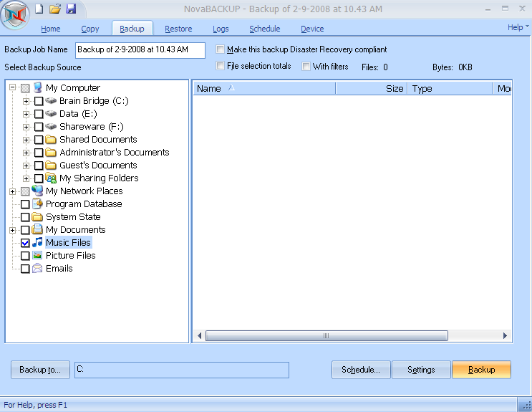
Task: Open the Schedule tab
Action: tap(265, 29)
